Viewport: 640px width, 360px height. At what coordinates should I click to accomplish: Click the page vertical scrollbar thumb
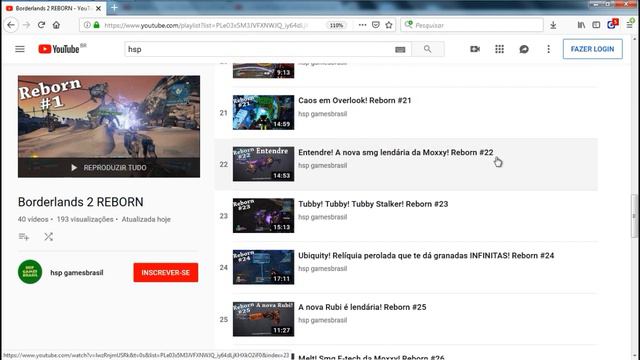click(x=634, y=216)
